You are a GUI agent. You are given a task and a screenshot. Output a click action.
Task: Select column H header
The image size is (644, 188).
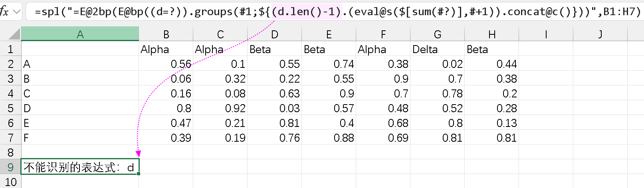(x=491, y=34)
